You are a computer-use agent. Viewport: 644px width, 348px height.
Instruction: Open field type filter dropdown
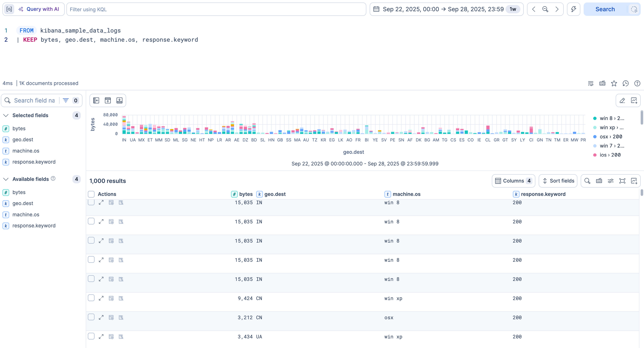coord(71,100)
